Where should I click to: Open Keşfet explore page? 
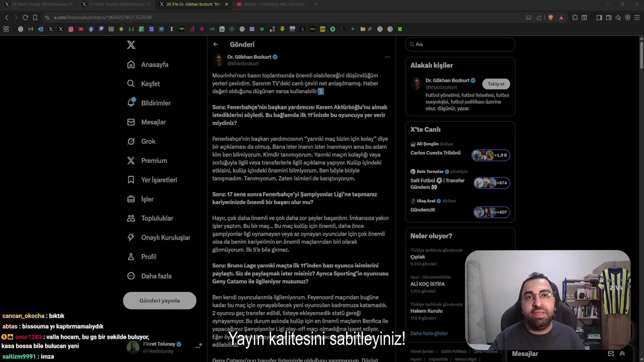coord(144,84)
